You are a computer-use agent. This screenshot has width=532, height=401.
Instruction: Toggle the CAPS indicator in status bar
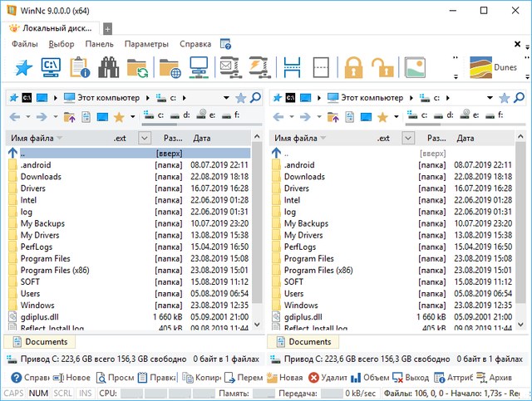click(14, 392)
